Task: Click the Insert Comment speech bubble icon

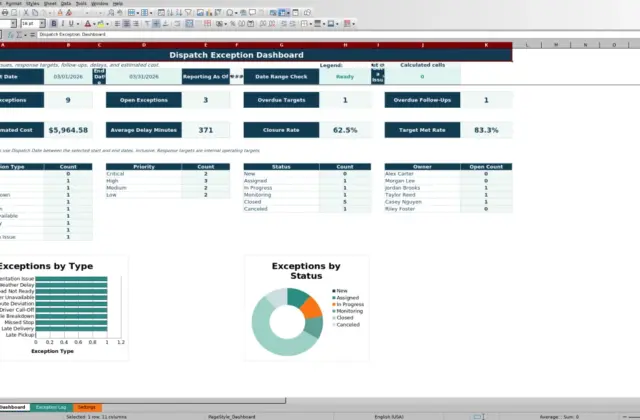Action: 252,13
